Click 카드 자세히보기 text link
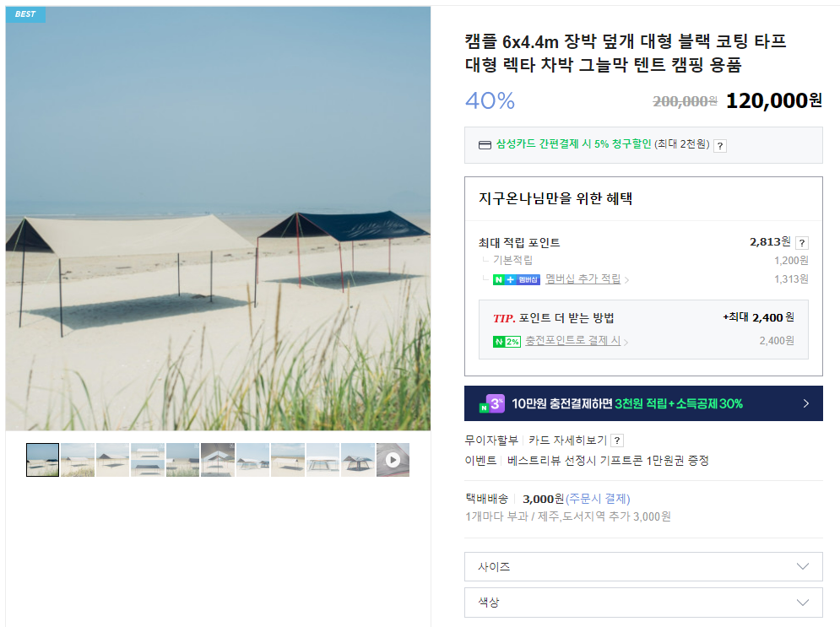 point(567,441)
